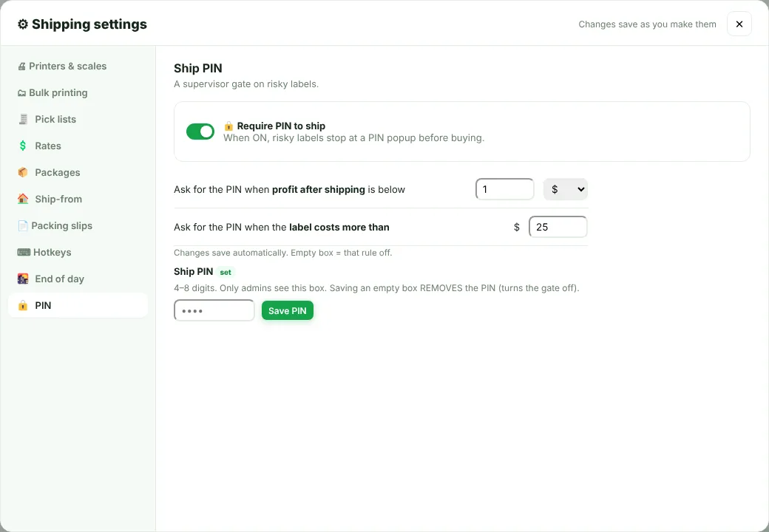This screenshot has width=769, height=532.
Task: Go to Bulk printing section
Action: coord(78,92)
